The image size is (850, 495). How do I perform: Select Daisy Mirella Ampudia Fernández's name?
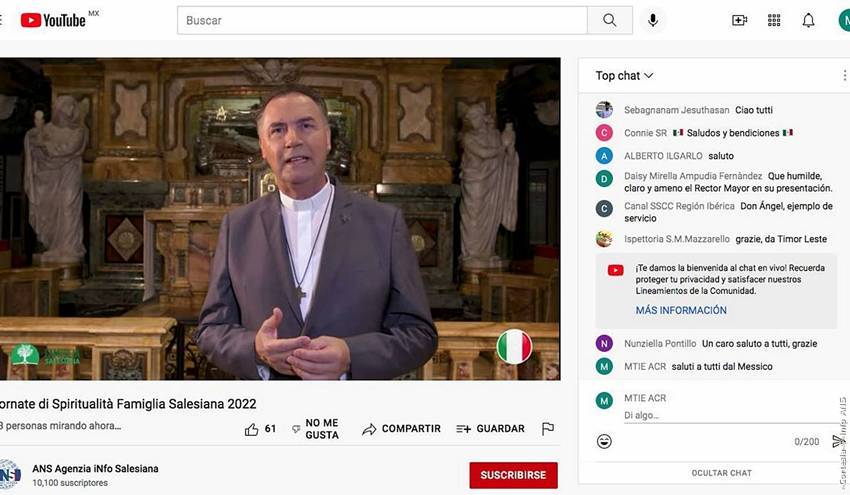pyautogui.click(x=693, y=176)
